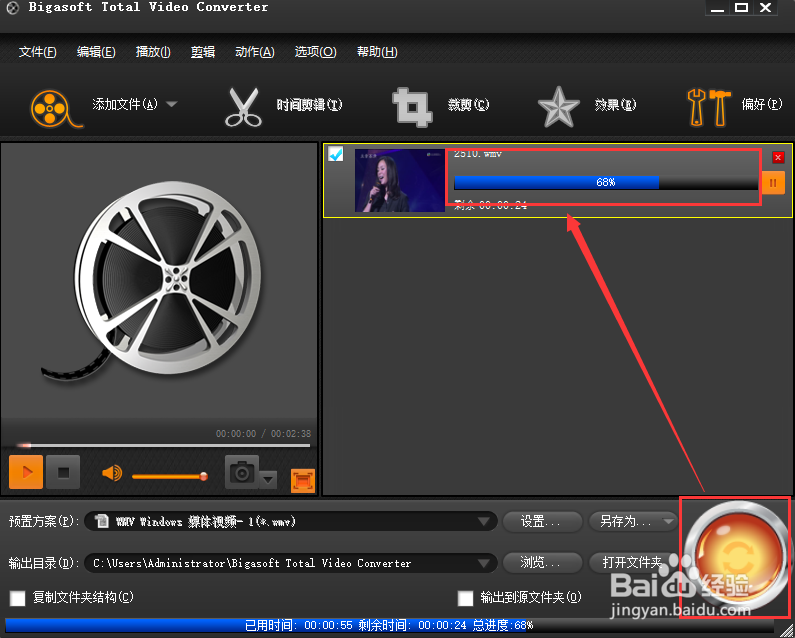Click the 2510.wmv video thumbnail

pyautogui.click(x=400, y=181)
